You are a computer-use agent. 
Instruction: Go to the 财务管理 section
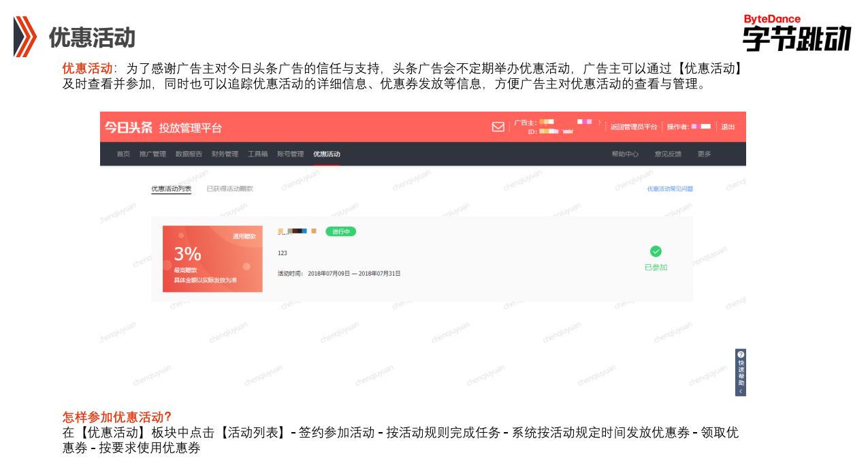(x=225, y=154)
